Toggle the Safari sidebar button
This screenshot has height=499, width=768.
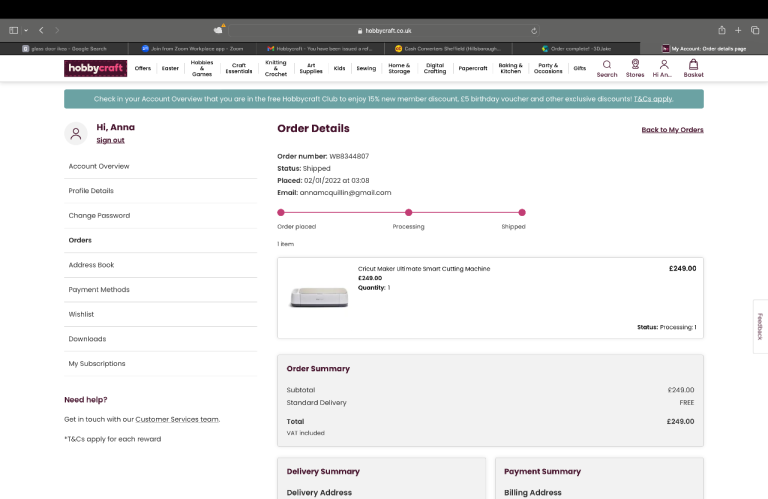pos(14,31)
